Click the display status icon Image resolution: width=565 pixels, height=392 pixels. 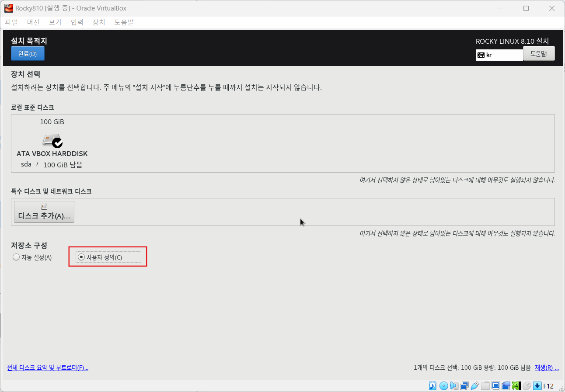coord(496,386)
